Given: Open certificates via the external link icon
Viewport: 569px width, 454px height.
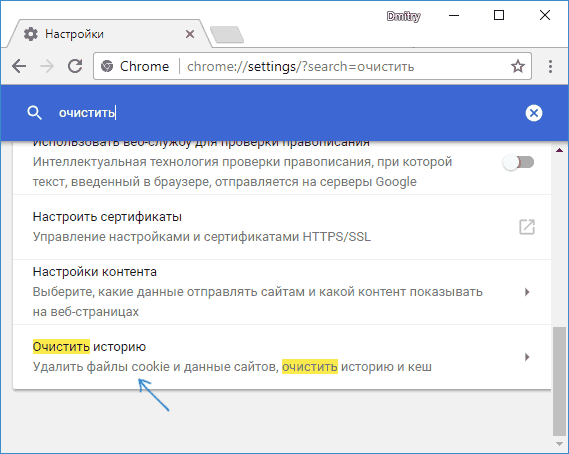Looking at the screenshot, I should point(527,227).
